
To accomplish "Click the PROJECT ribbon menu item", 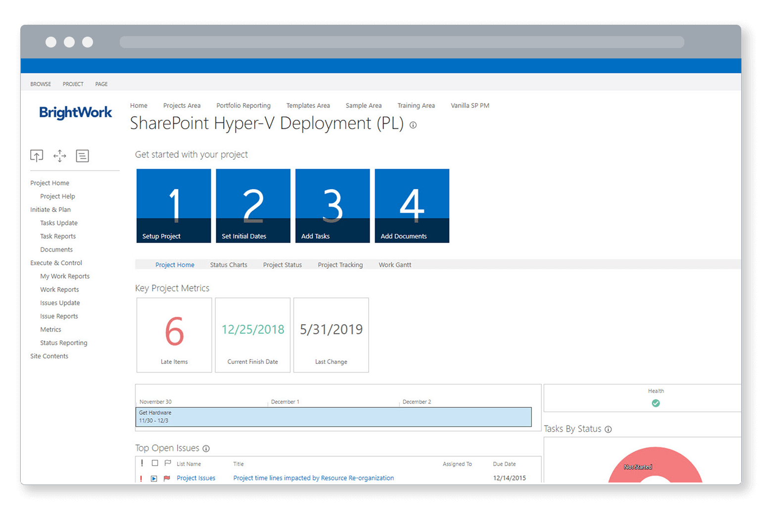I will click(73, 84).
